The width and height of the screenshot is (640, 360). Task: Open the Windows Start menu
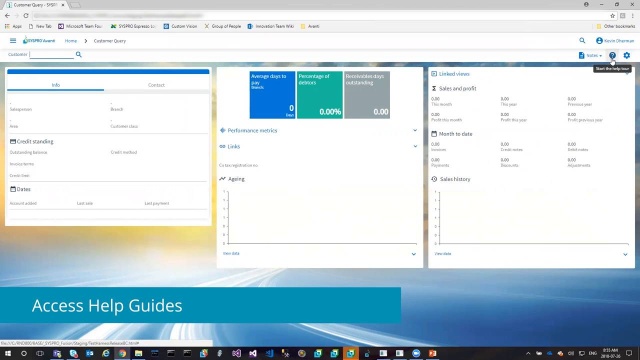click(7, 353)
